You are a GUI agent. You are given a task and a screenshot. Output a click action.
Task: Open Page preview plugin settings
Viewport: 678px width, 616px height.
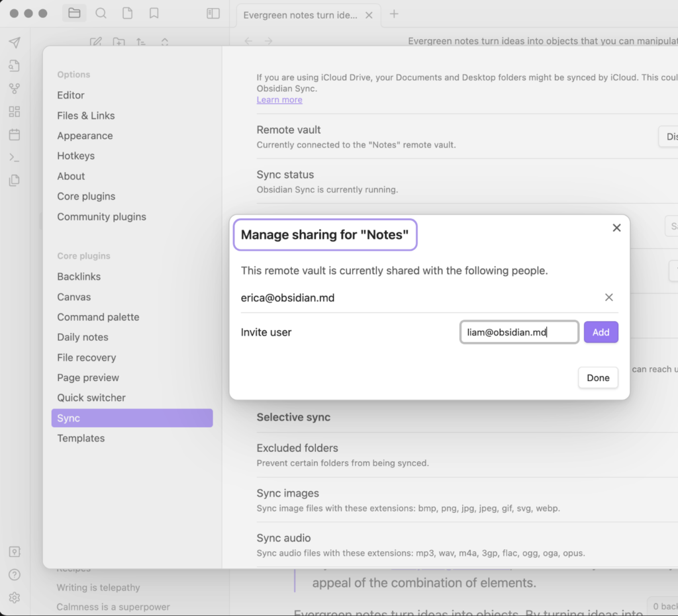[x=88, y=378]
